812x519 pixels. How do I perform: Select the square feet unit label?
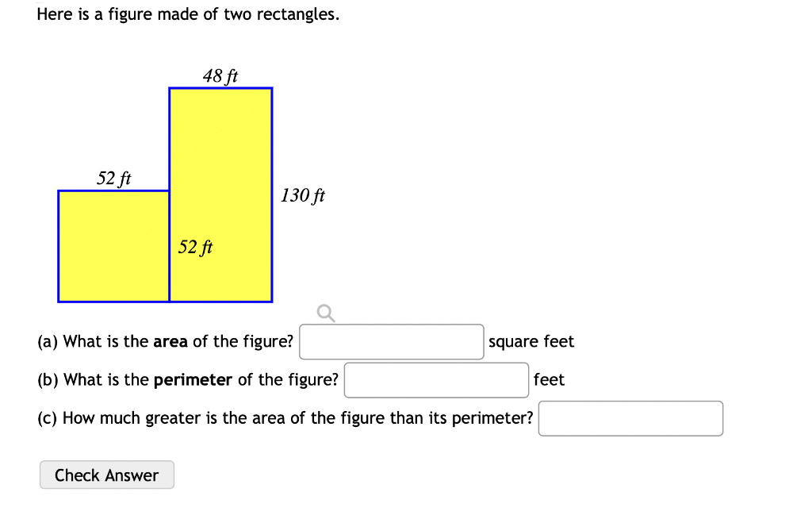[x=531, y=341]
